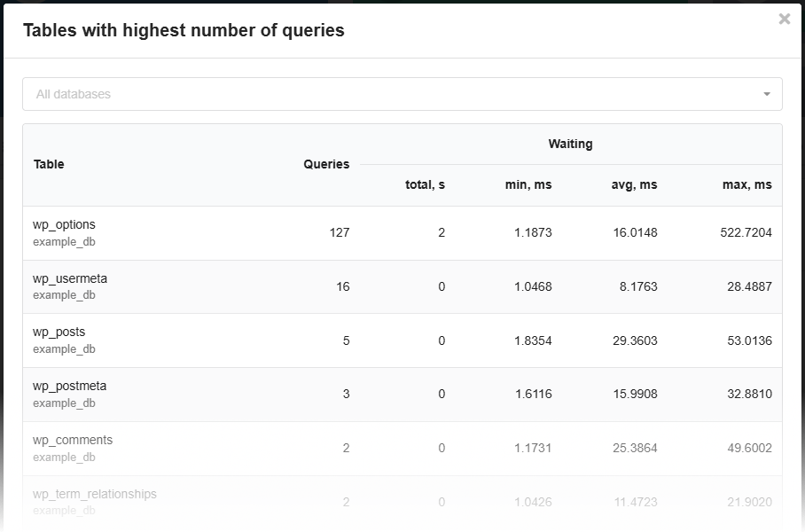
Task: Click the min, ms column header
Action: [528, 185]
